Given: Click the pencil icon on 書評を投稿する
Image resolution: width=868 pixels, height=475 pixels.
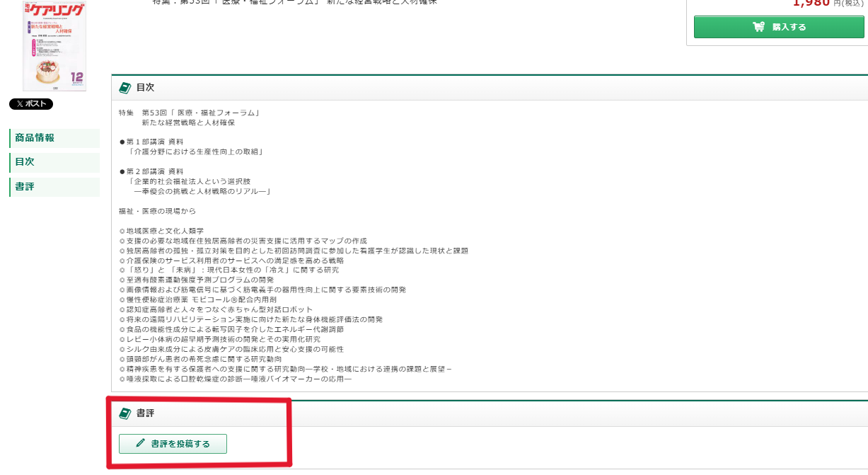Looking at the screenshot, I should (x=140, y=444).
